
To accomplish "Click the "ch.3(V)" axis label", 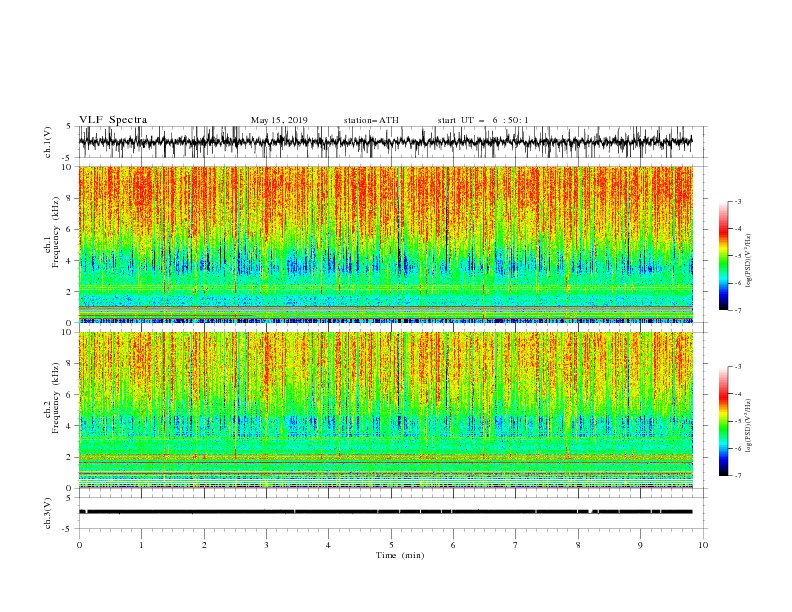I will [x=48, y=513].
